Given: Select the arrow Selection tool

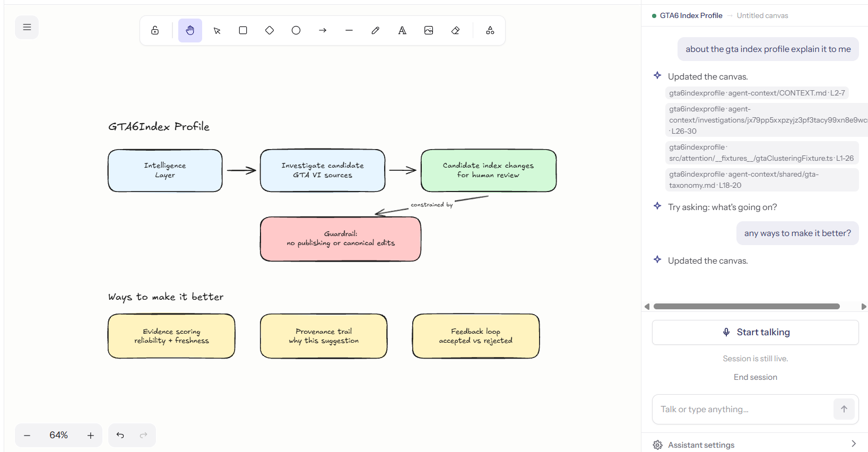Looking at the screenshot, I should tap(216, 30).
